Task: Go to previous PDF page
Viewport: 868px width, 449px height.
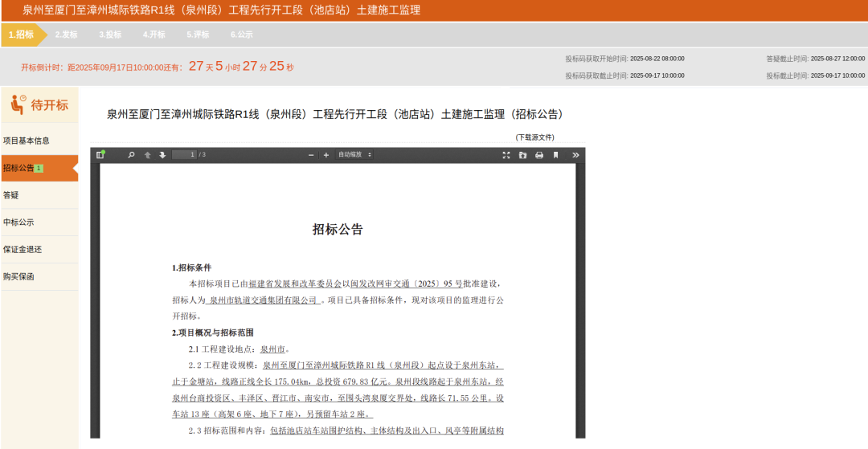Action: (x=147, y=155)
